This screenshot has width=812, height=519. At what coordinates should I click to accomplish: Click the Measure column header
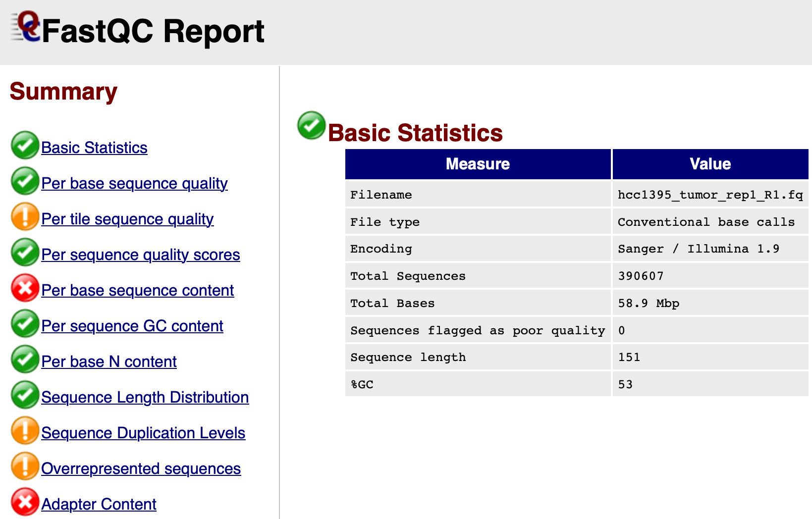tap(478, 164)
